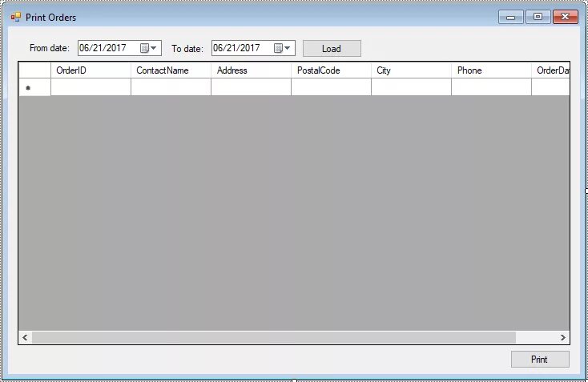Click the Print button

(x=540, y=359)
